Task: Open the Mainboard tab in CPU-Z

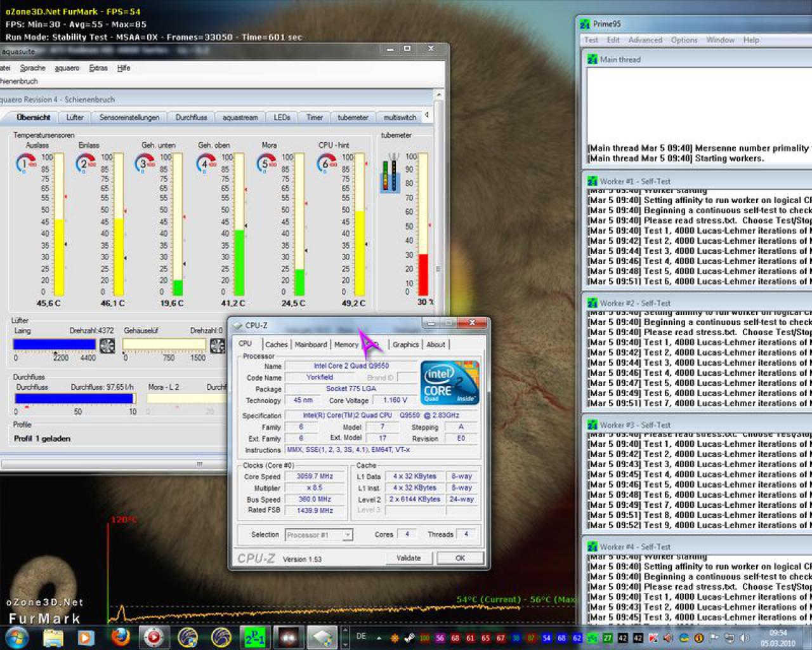Action: coord(311,345)
